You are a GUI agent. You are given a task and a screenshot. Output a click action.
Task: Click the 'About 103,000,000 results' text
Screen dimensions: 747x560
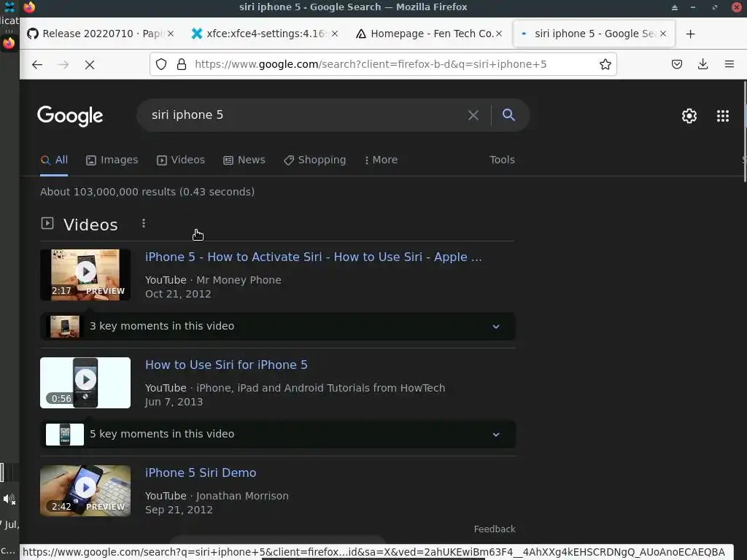pos(147,192)
